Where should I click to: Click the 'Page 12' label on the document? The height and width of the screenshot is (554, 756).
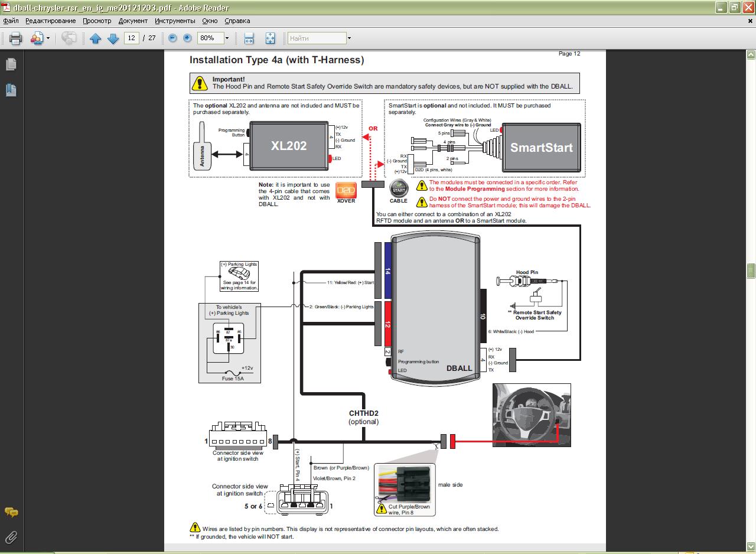(x=569, y=53)
